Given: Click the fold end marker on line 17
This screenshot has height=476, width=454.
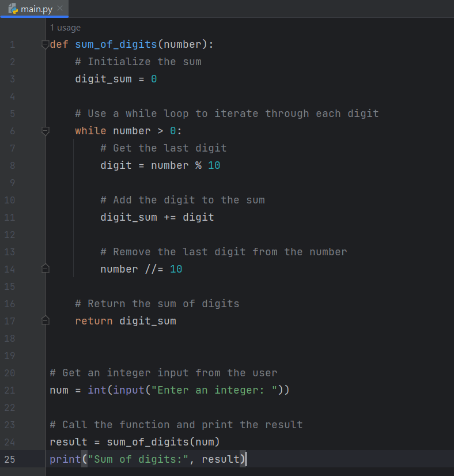Looking at the screenshot, I should tap(46, 320).
